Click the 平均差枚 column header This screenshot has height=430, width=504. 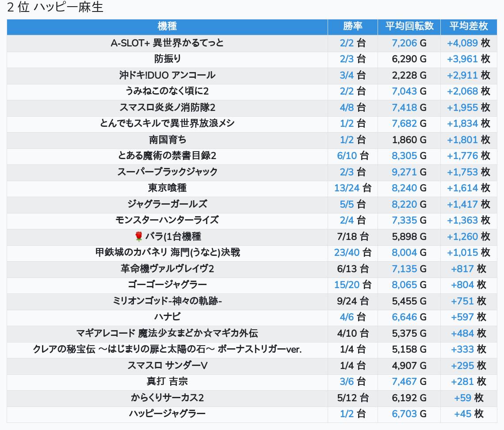pos(469,27)
